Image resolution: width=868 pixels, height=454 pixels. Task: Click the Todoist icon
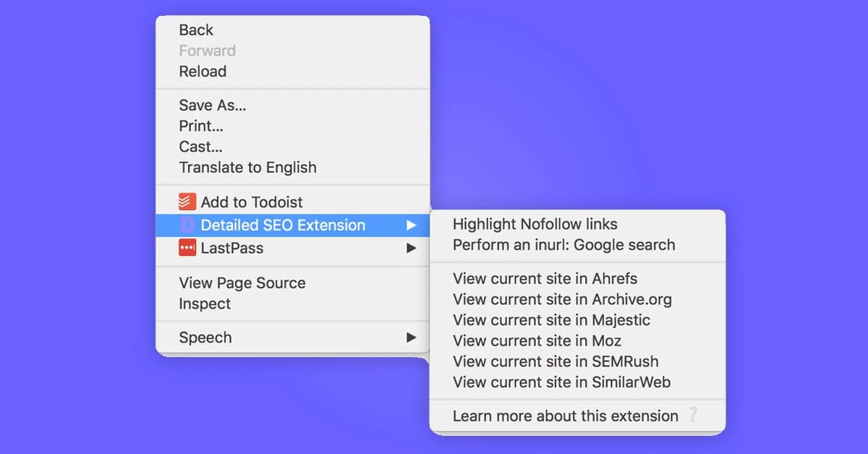pos(187,202)
